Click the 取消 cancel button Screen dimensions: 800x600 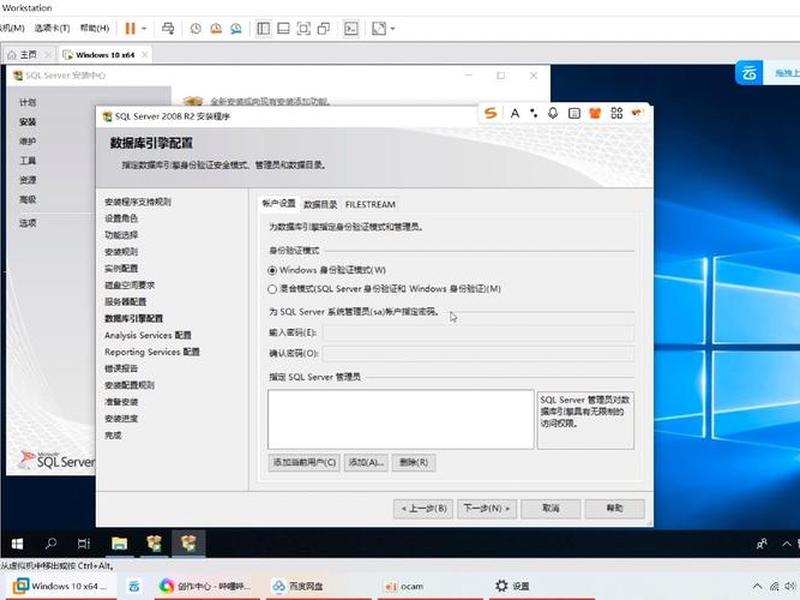coord(551,509)
